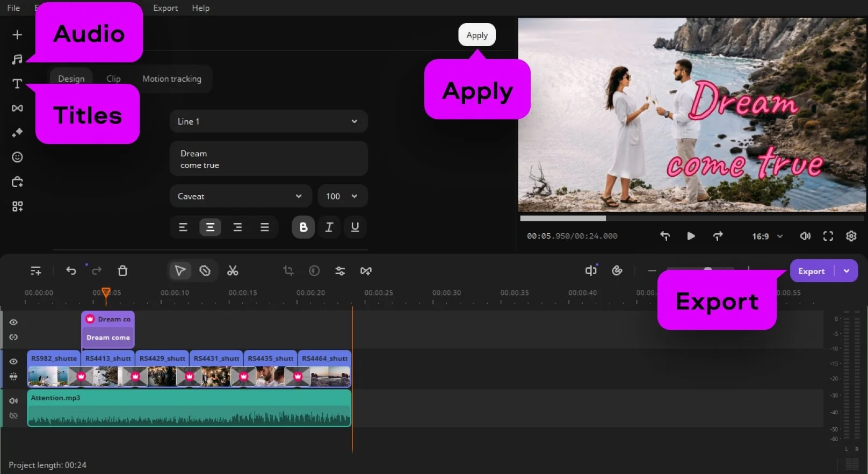Screen dimensions: 868x474
Task: Open color adjustments icon in toolbar
Action: (314, 271)
